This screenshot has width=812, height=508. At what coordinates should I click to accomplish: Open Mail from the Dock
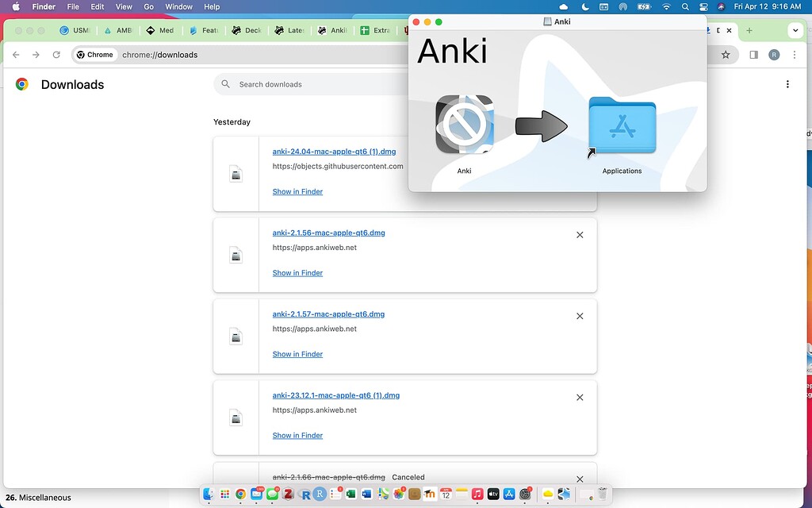coord(256,494)
